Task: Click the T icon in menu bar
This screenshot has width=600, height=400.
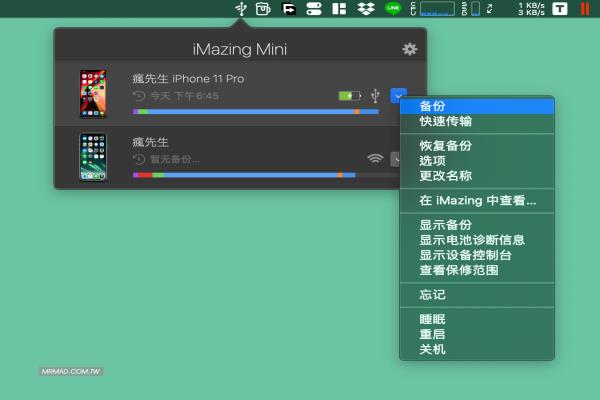Action: pyautogui.click(x=560, y=8)
